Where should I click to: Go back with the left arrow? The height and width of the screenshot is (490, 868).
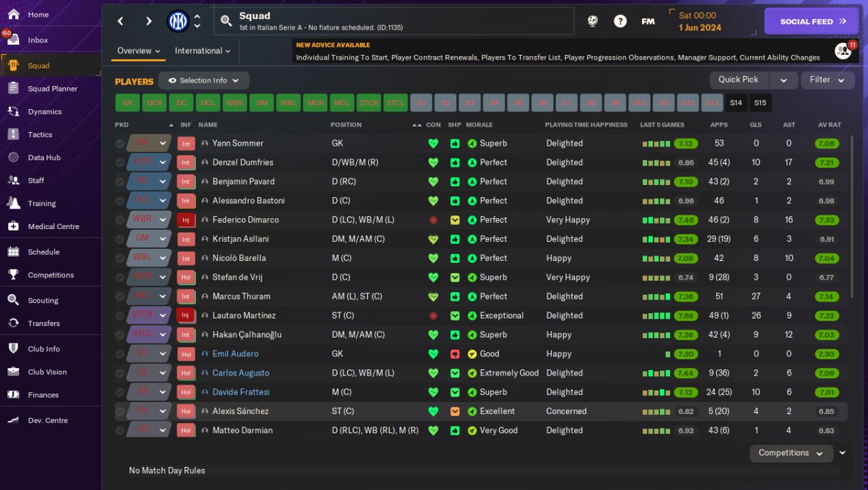pos(121,21)
